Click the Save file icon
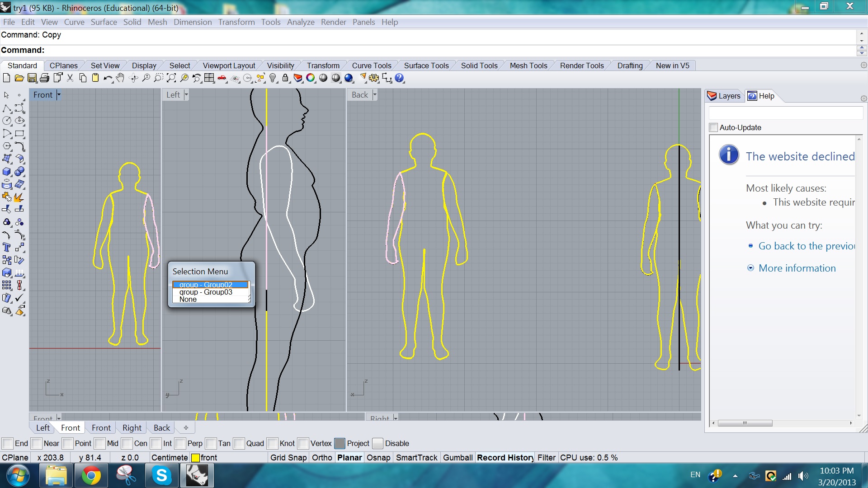The image size is (868, 488). (x=32, y=78)
